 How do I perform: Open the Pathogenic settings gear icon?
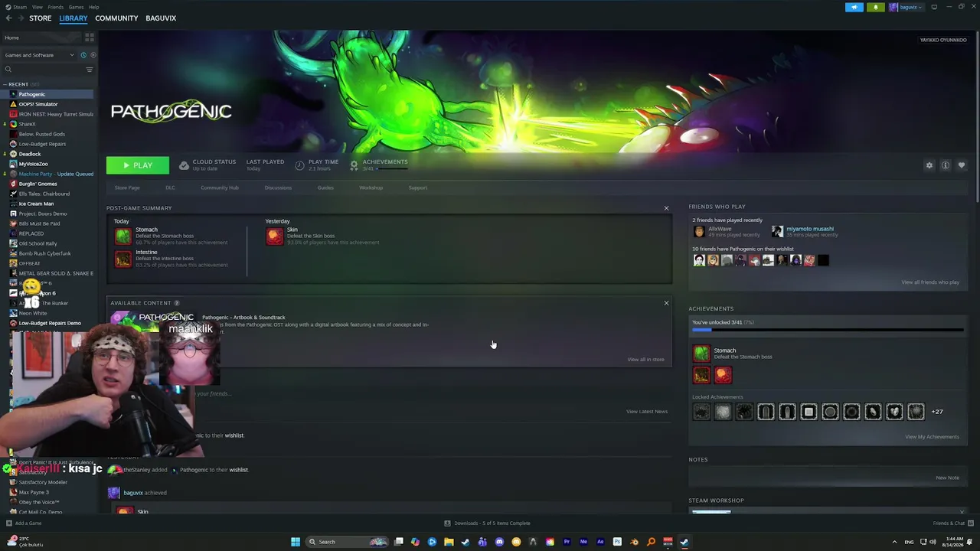coord(929,165)
